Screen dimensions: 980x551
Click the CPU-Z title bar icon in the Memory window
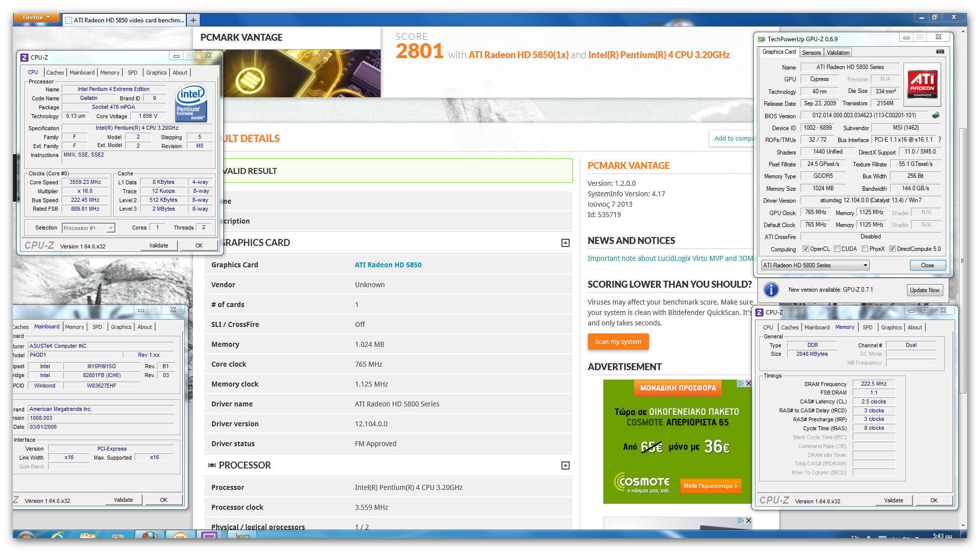759,313
